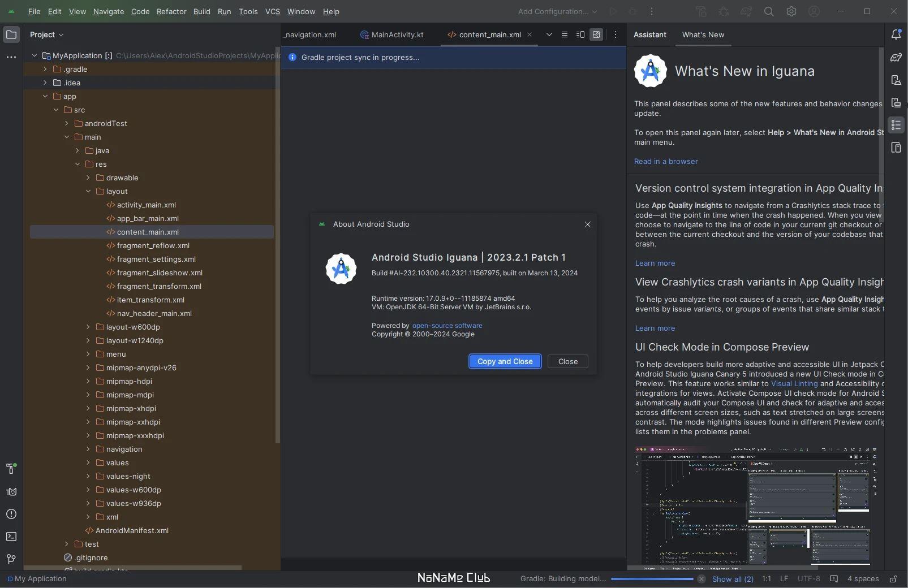Click the Visual Linting link
908x588 pixels.
pos(794,383)
